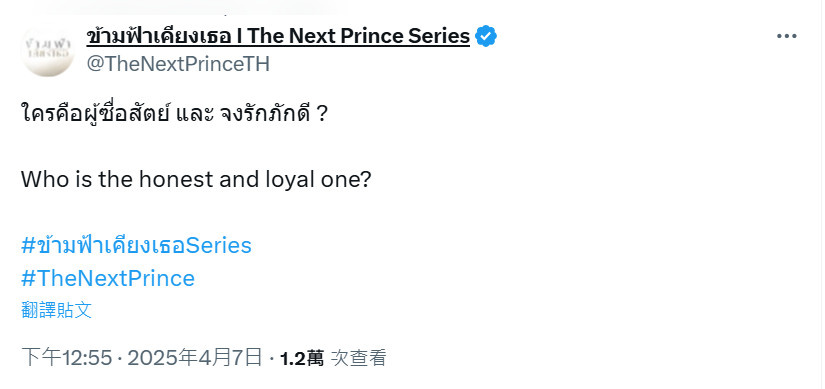
Task: Click the Thai sentence ending with ภักดี ?
Action: click(175, 114)
